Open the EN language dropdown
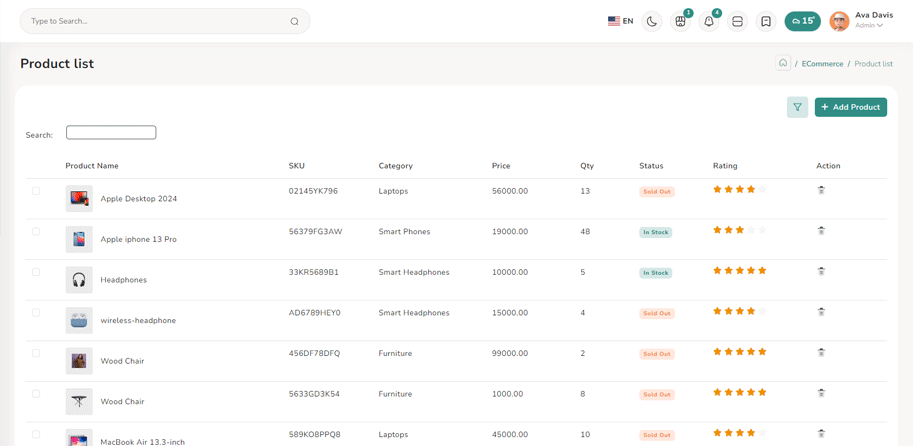Image resolution: width=913 pixels, height=446 pixels. [x=620, y=21]
